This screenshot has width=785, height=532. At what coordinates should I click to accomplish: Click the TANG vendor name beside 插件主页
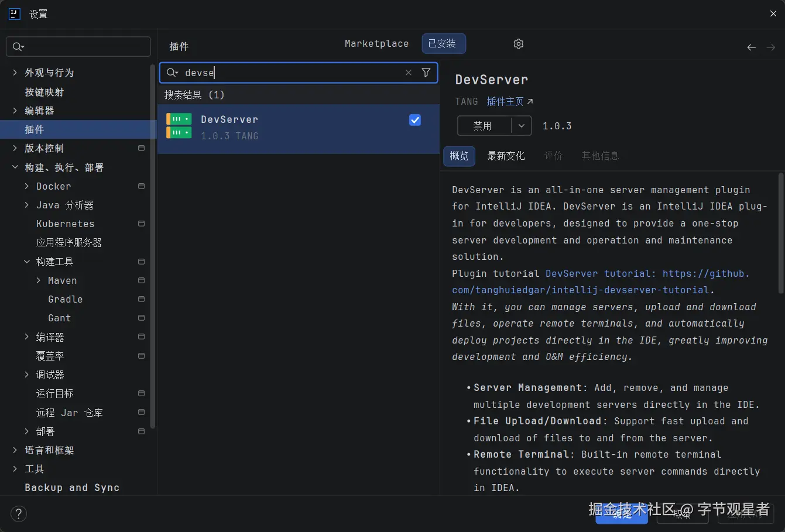pyautogui.click(x=467, y=102)
